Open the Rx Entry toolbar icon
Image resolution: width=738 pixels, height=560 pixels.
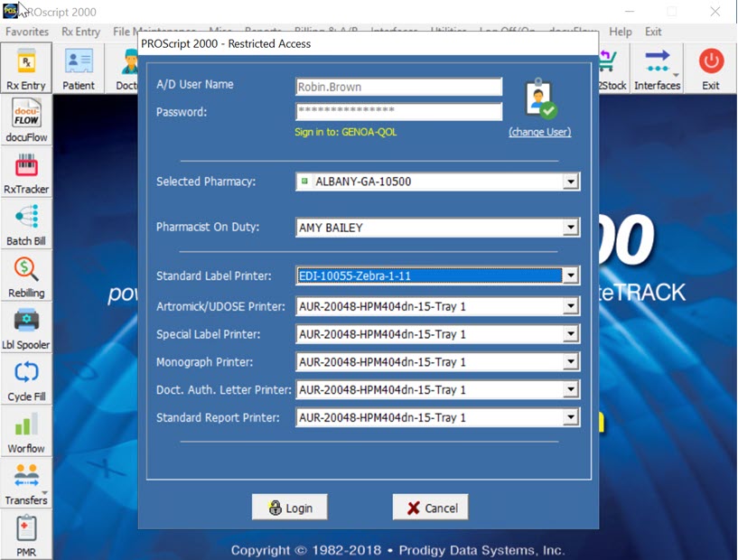coord(26,68)
